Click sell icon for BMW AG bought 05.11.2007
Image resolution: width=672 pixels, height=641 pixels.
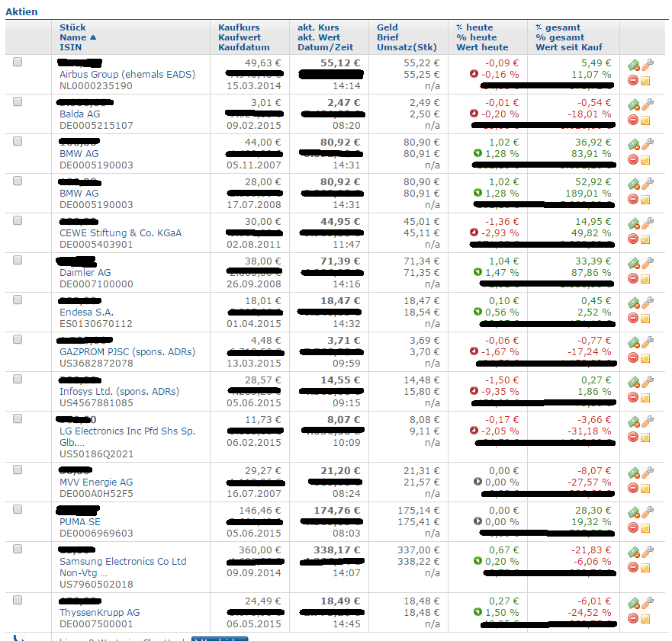click(634, 145)
